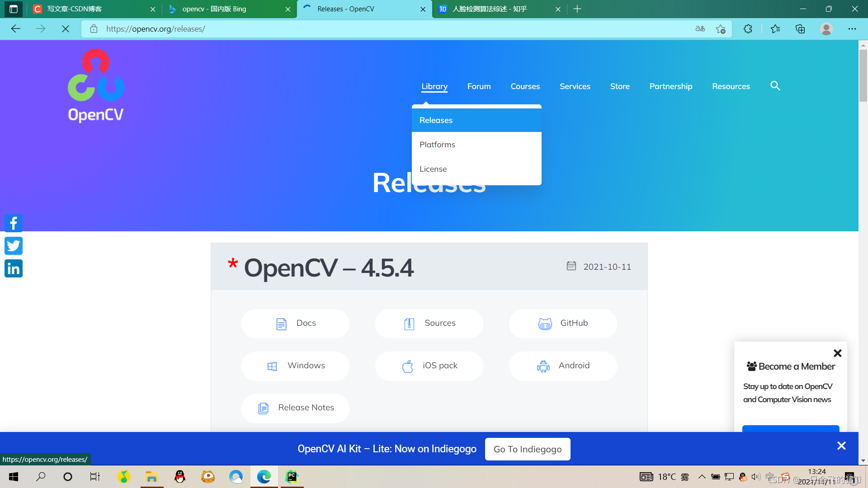
Task: Download the Windows package
Action: (x=295, y=366)
